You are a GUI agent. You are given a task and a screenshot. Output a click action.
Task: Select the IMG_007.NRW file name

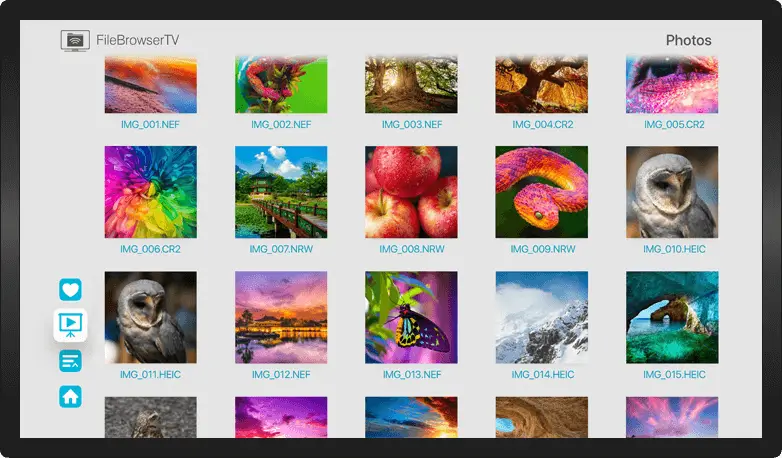(281, 249)
